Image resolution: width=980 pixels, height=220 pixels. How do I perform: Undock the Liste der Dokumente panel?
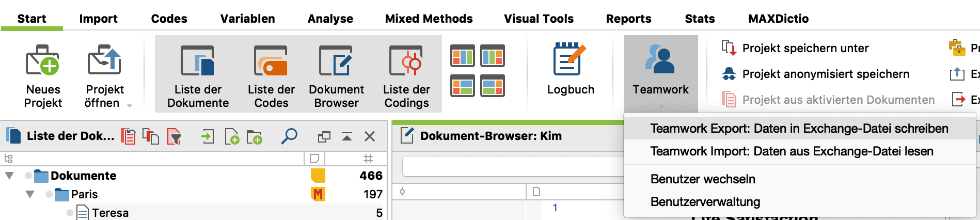pos(324,137)
